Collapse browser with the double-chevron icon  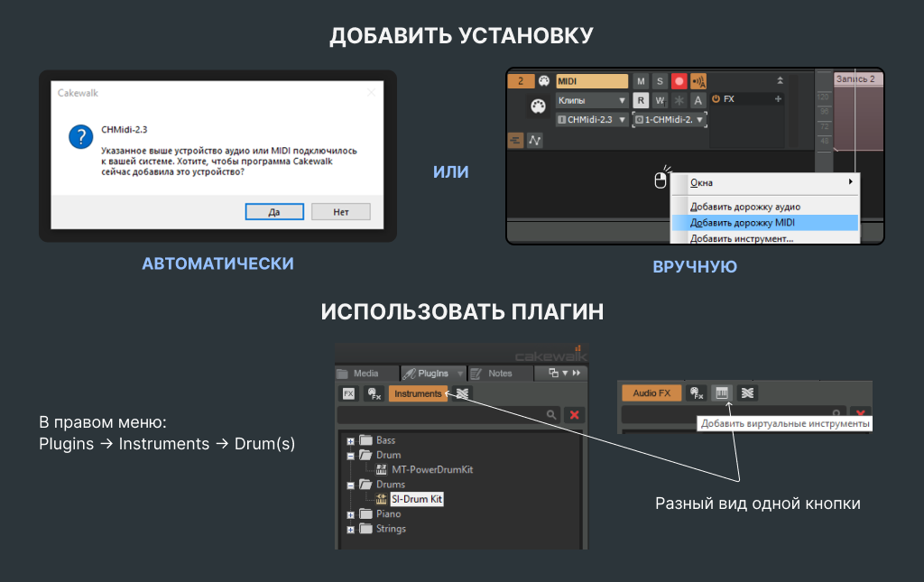point(577,373)
